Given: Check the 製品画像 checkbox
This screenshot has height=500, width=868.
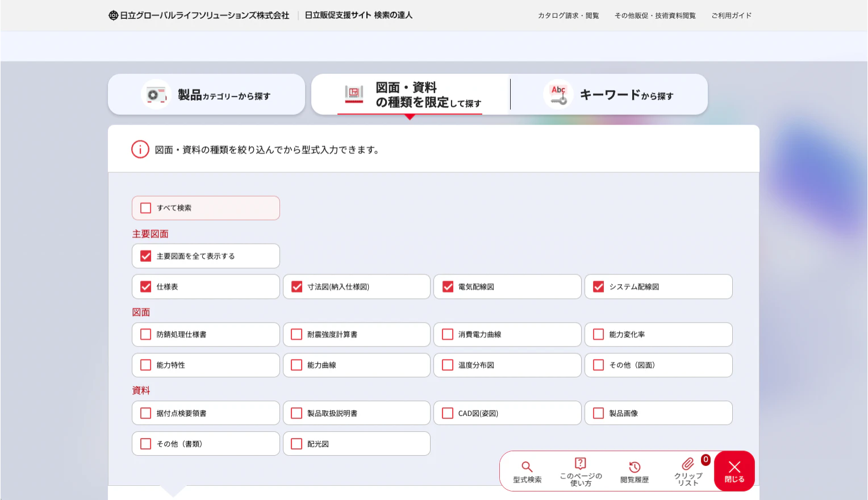Looking at the screenshot, I should (x=599, y=414).
